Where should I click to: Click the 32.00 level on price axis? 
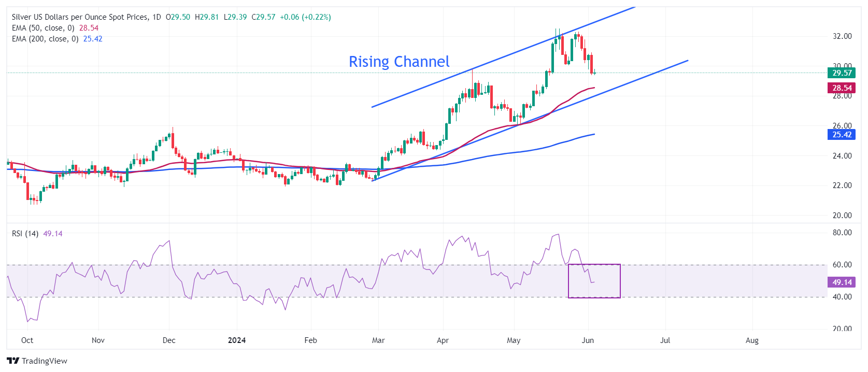click(842, 36)
